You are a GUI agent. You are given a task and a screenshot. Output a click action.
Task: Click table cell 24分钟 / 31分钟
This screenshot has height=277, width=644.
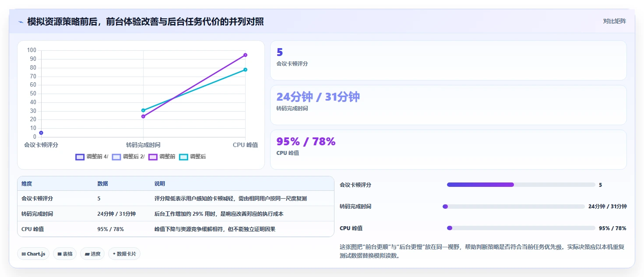[116, 214]
